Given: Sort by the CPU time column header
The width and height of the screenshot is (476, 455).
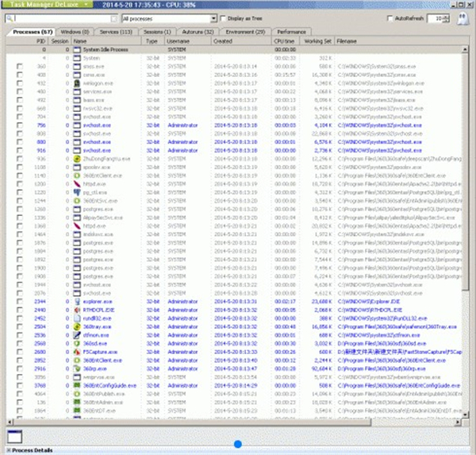Looking at the screenshot, I should [x=285, y=40].
